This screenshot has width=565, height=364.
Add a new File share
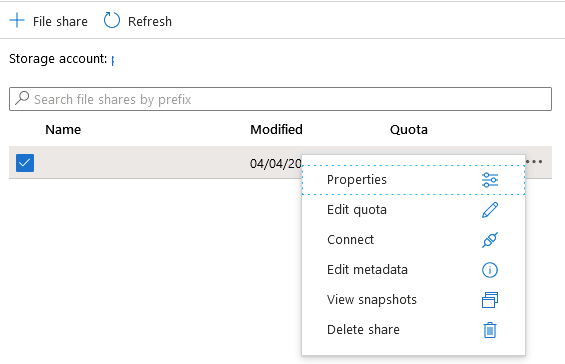(x=48, y=21)
